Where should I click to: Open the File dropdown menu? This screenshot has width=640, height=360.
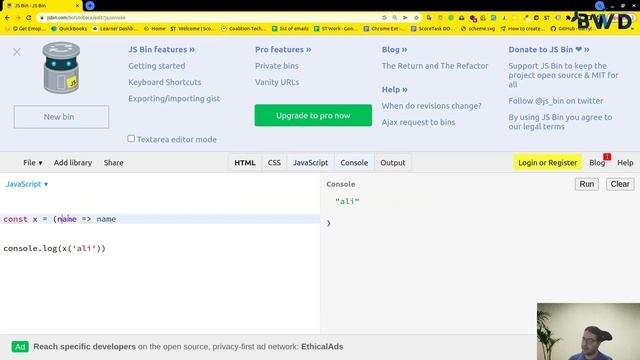33,162
